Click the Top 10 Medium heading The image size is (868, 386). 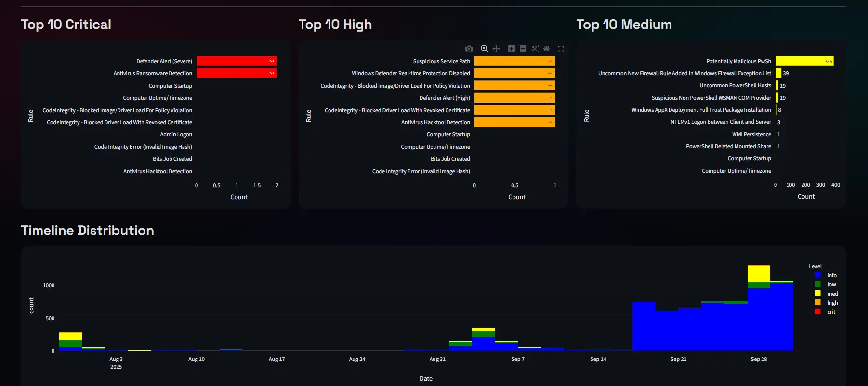624,25
